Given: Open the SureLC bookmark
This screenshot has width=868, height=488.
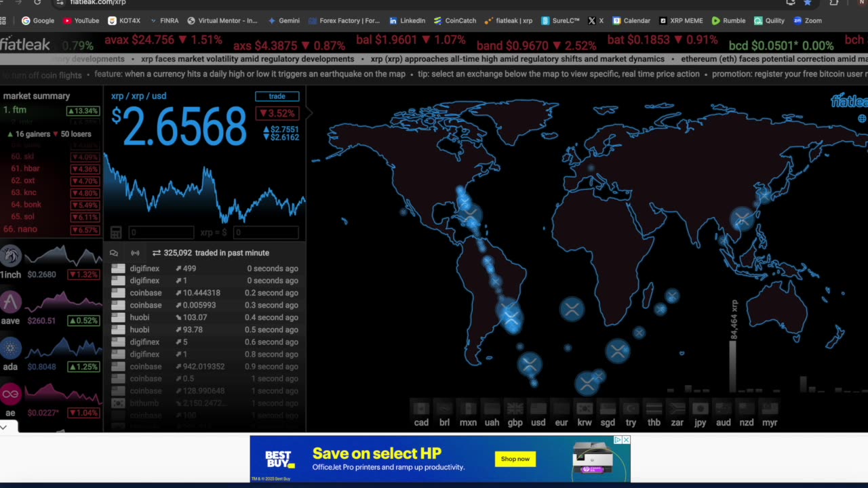Looking at the screenshot, I should tap(561, 20).
